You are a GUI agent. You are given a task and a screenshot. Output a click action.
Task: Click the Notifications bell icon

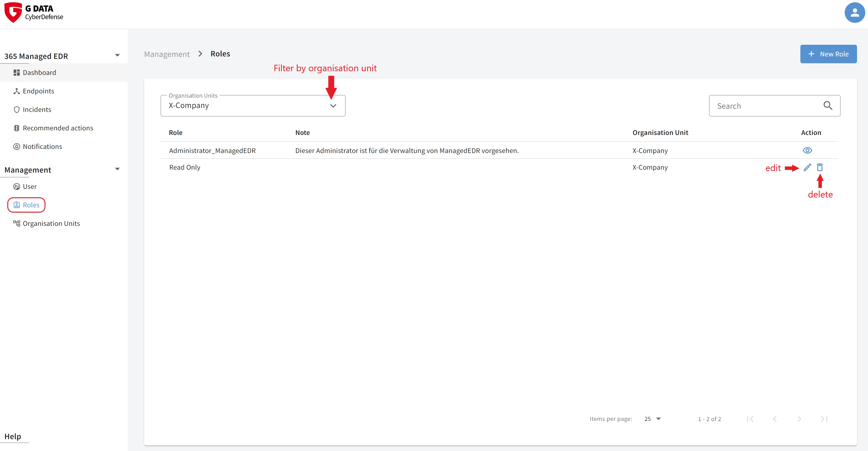click(16, 147)
